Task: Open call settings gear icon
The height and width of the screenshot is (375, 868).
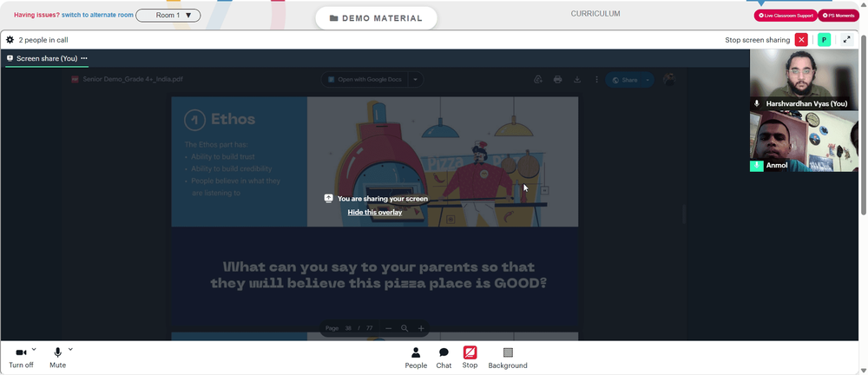Action: [x=10, y=40]
